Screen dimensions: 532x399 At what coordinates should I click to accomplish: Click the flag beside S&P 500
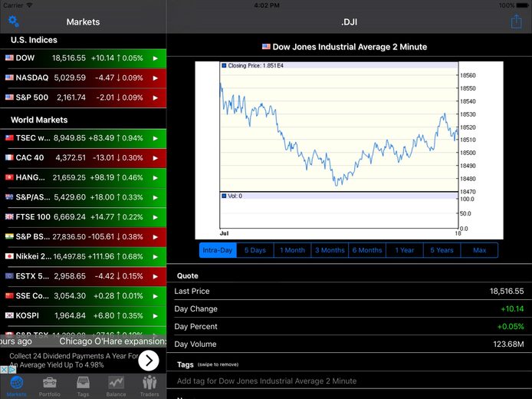coord(9,97)
